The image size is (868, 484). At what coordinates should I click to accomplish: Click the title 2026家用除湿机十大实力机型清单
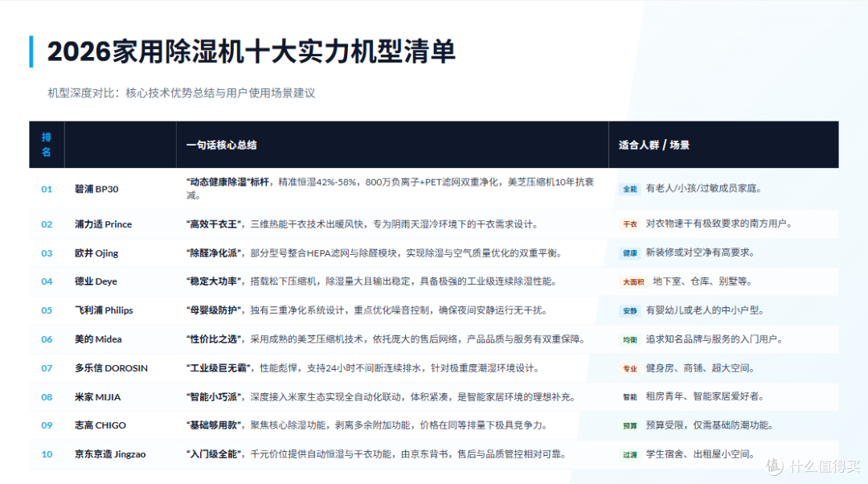[252, 51]
